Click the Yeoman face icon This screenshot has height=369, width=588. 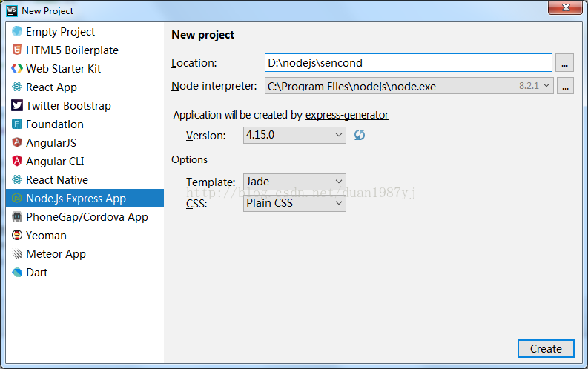tap(17, 236)
